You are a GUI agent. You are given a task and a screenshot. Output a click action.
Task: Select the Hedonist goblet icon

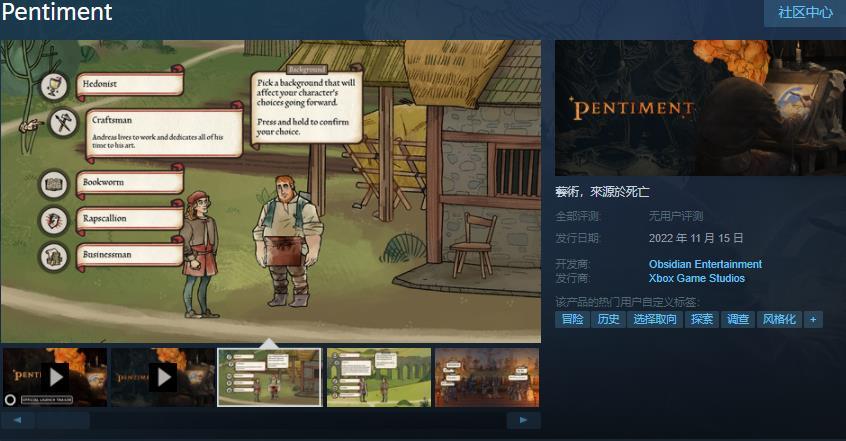pos(54,86)
